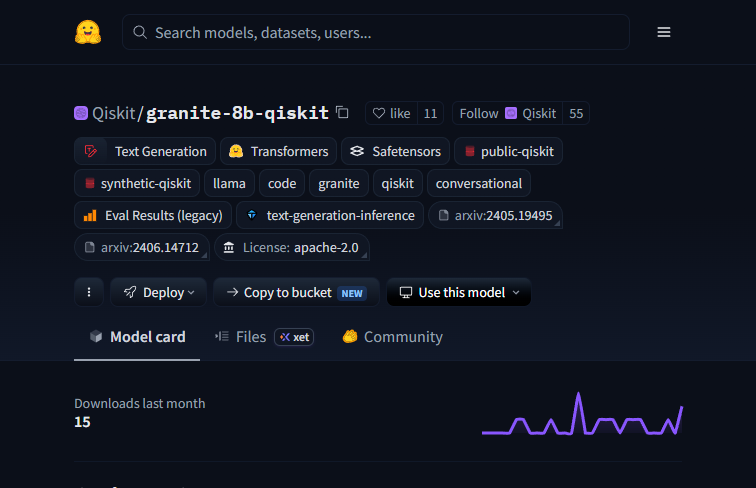756x488 pixels.
Task: Expand the License apache-2.0 tag
Action: (x=292, y=247)
